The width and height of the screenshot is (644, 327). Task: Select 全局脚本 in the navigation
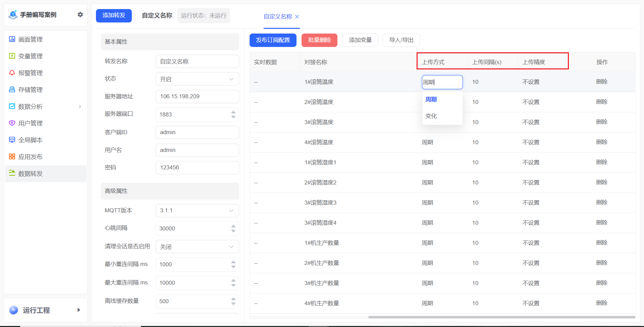pos(31,140)
